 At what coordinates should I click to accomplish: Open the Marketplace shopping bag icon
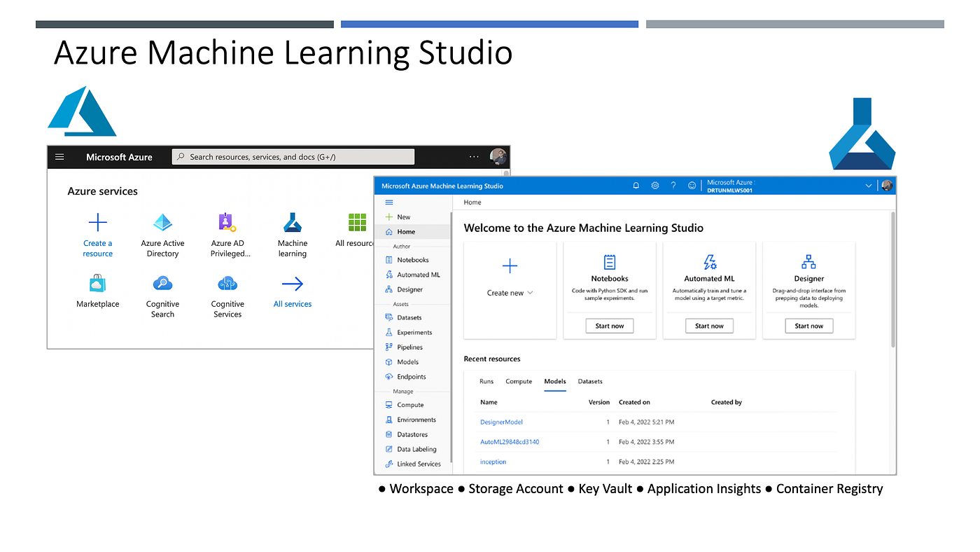tap(98, 284)
